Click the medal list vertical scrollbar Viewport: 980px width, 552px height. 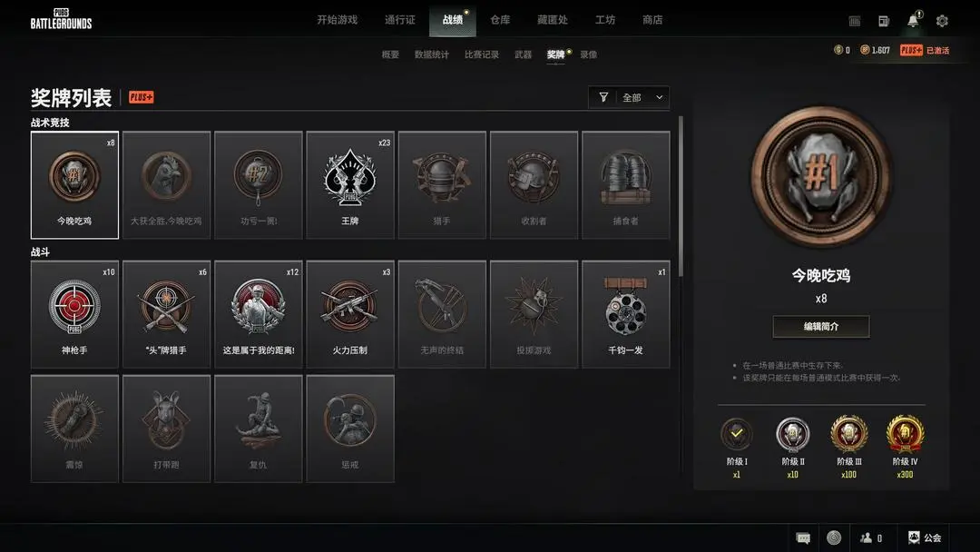point(681,197)
